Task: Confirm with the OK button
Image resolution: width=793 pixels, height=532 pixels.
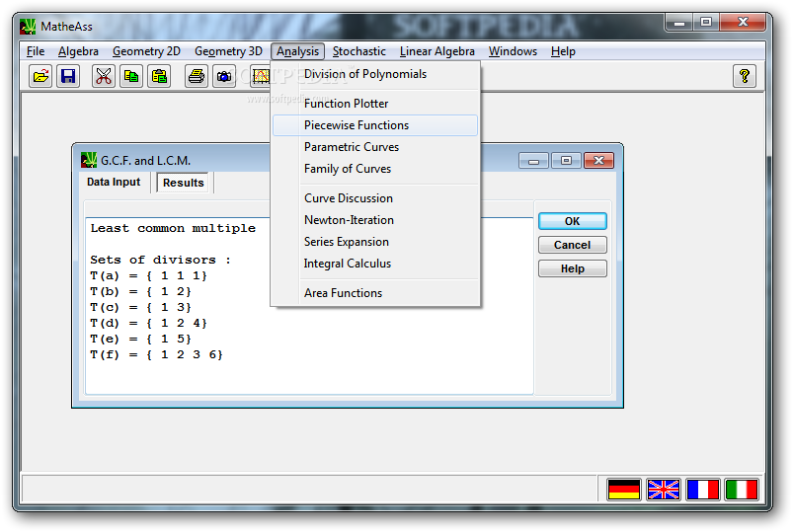Action: tap(572, 221)
